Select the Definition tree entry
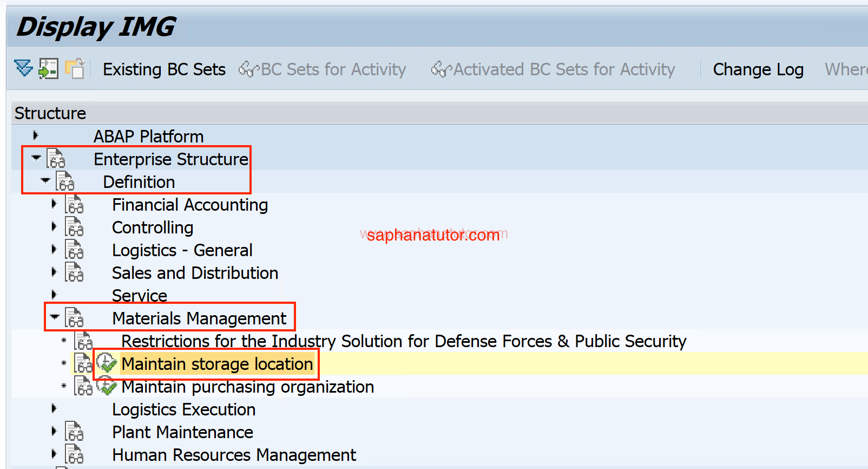This screenshot has height=469, width=868. [139, 182]
